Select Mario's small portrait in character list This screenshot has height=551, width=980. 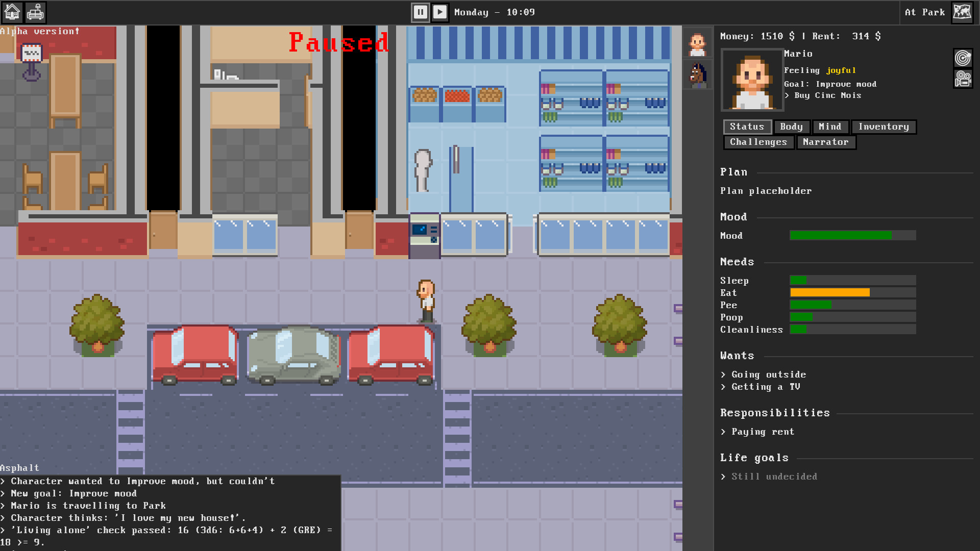[x=697, y=43]
